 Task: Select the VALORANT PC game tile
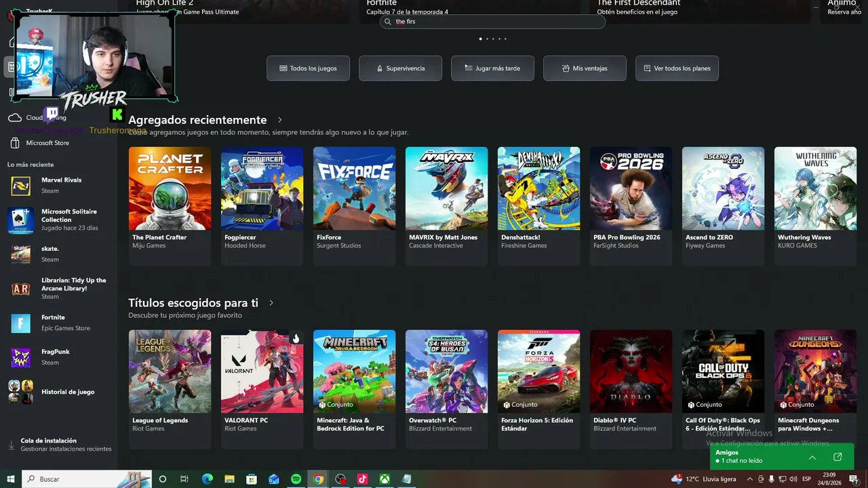(262, 389)
